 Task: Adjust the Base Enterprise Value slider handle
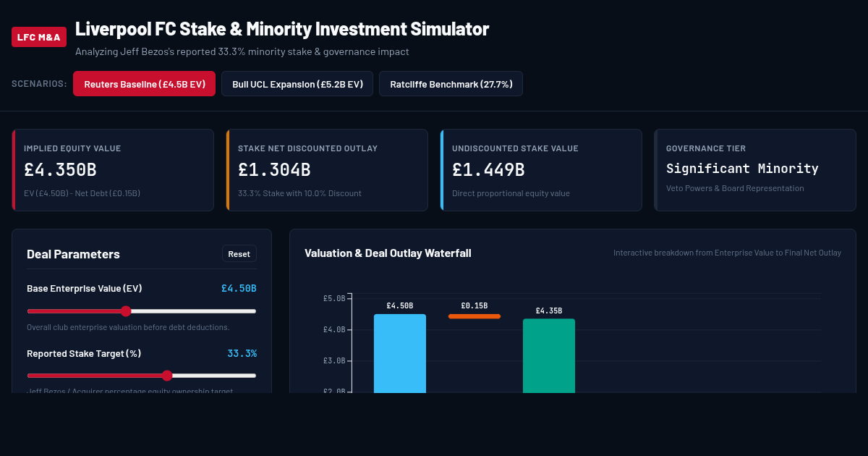point(126,311)
